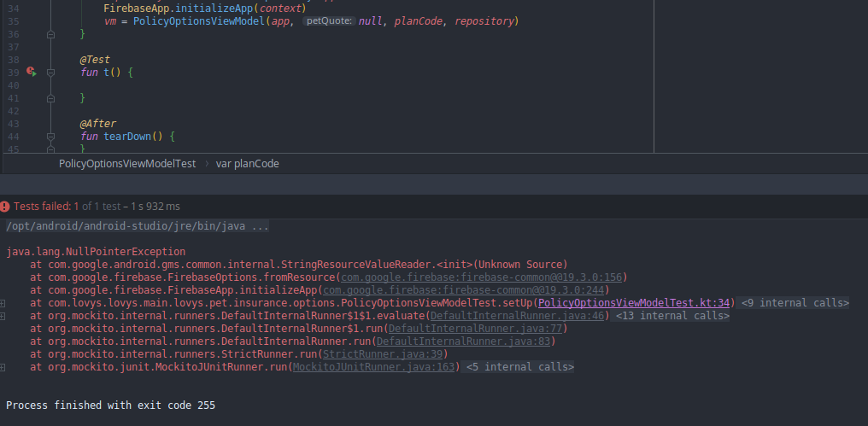Click the run test gutter icon on line 39

click(32, 72)
